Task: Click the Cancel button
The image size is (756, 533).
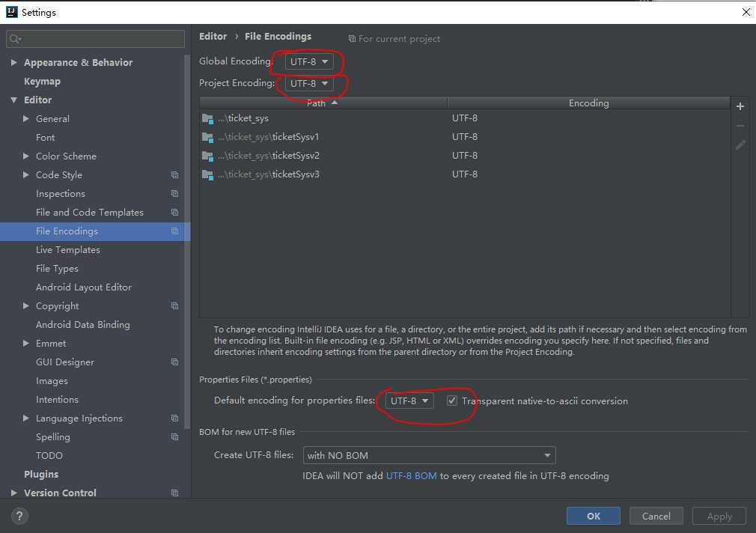Action: [656, 516]
